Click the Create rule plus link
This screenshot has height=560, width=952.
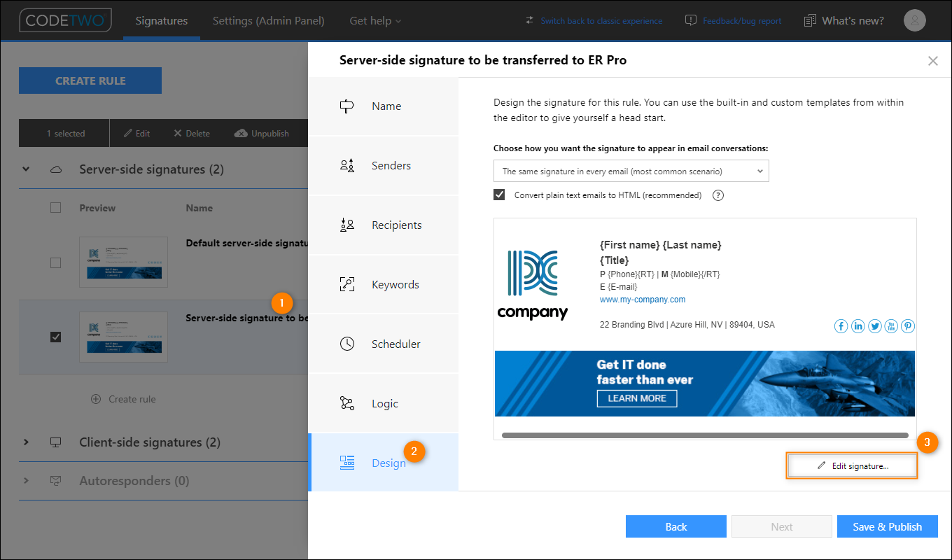(124, 399)
